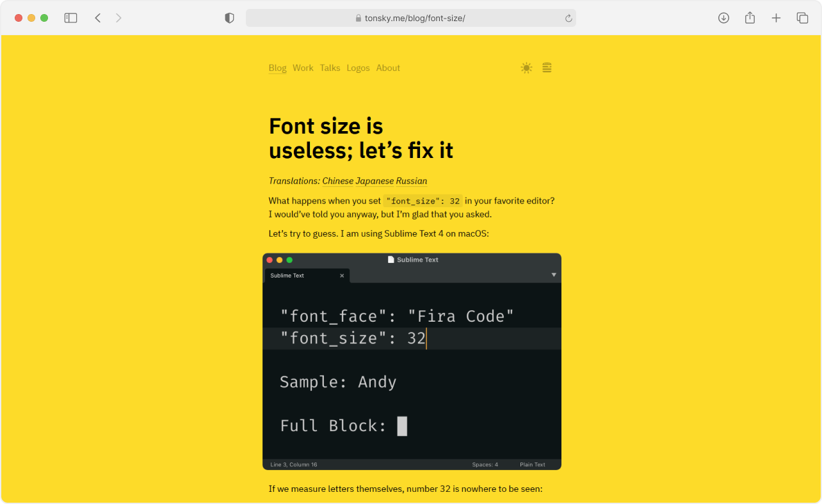
Task: Open a new tab with the plus icon
Action: pyautogui.click(x=776, y=18)
